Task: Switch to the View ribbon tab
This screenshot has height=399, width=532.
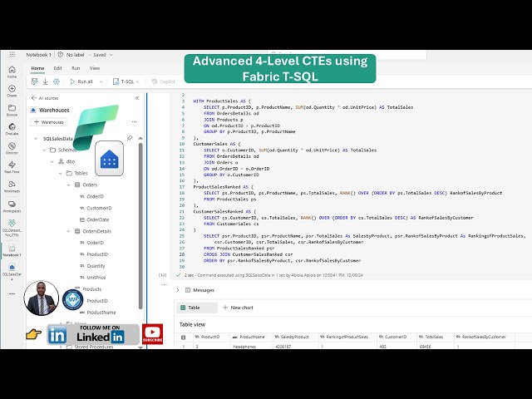Action: click(x=95, y=68)
